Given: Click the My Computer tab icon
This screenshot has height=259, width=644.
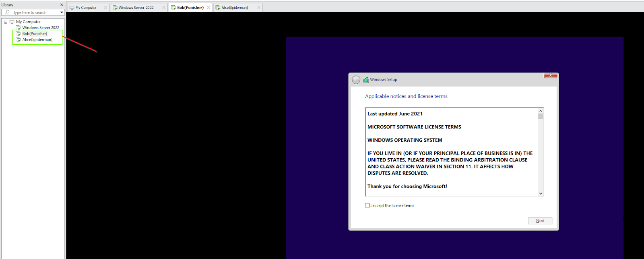Looking at the screenshot, I should click(x=72, y=8).
